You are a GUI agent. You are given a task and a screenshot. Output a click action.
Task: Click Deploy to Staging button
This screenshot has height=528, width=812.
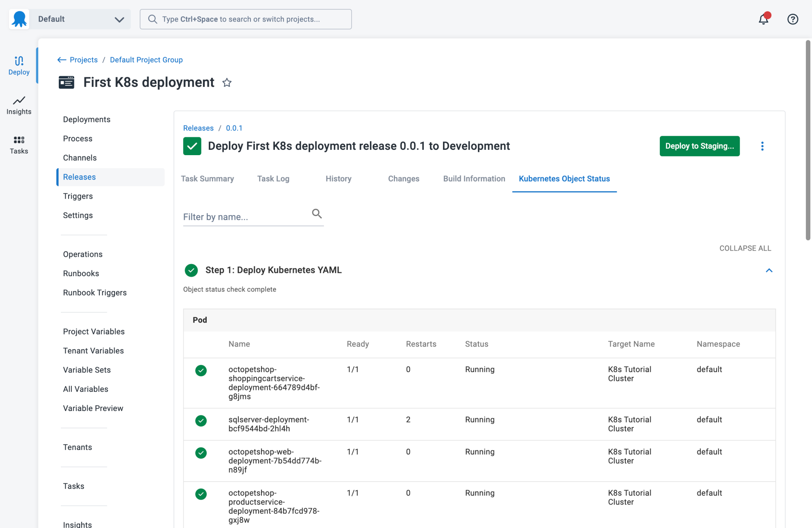(700, 146)
